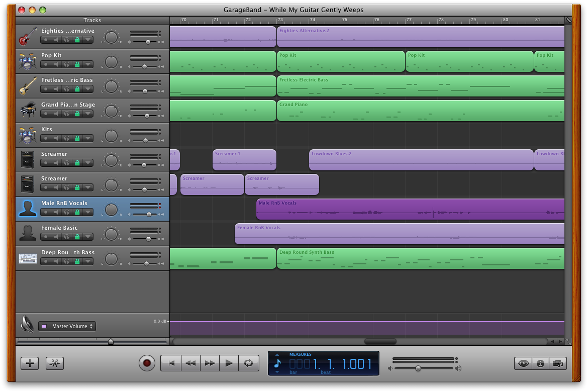Expand automation for Male RnB Vocals track

(88, 212)
